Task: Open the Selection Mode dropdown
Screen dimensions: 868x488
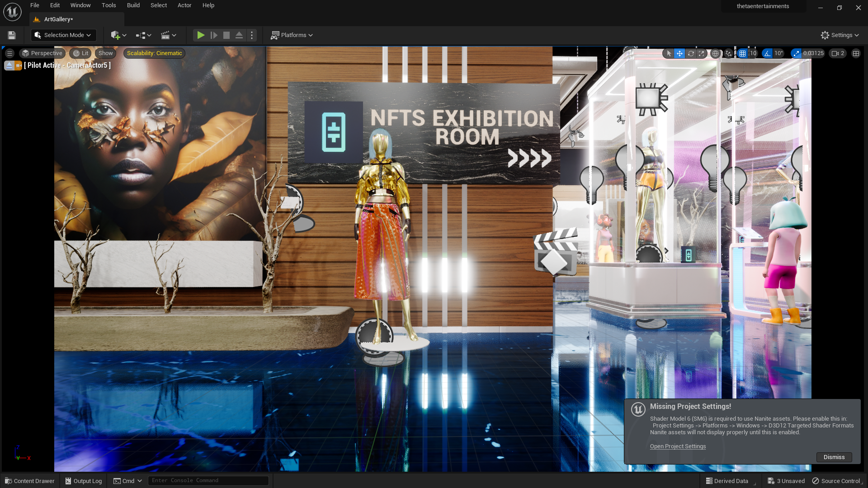Action: click(x=63, y=35)
